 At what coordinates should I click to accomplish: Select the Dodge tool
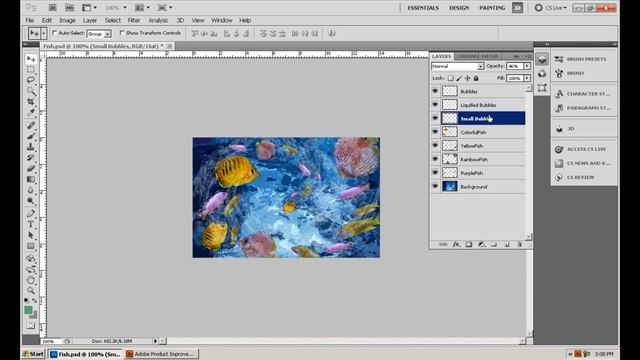point(31,201)
